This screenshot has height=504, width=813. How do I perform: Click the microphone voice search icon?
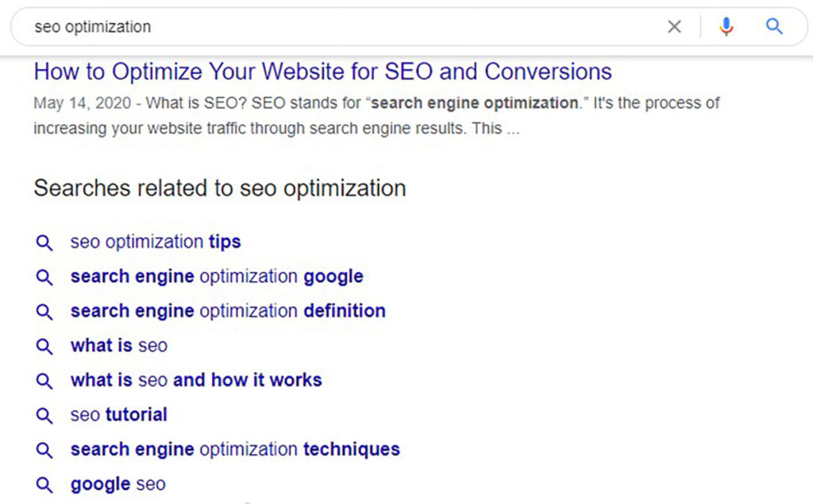(726, 26)
